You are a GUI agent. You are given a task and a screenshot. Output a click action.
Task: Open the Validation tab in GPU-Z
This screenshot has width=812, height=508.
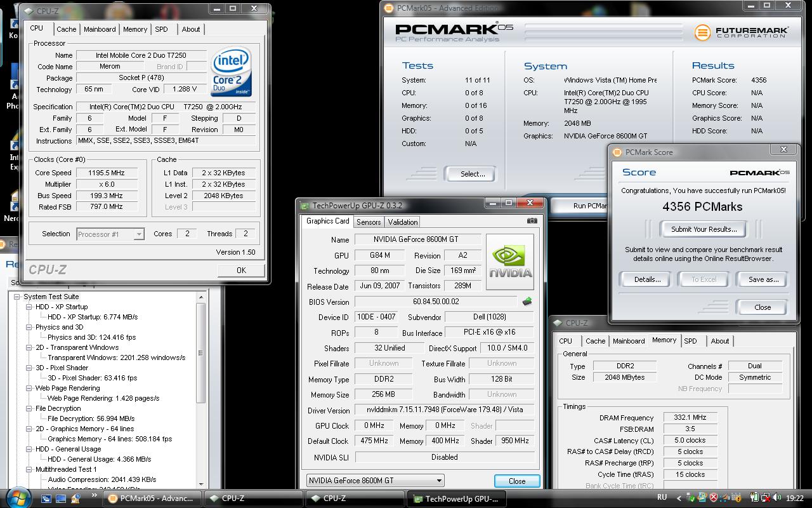click(403, 222)
